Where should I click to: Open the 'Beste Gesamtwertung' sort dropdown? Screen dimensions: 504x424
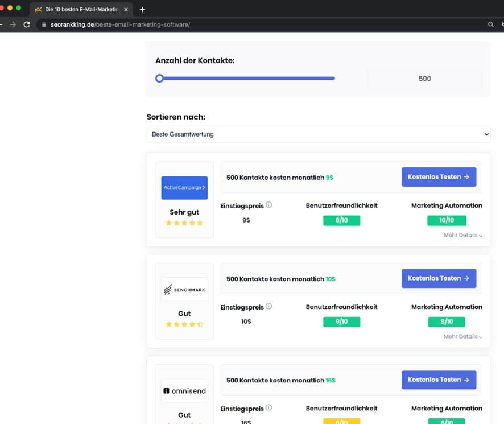pos(318,134)
